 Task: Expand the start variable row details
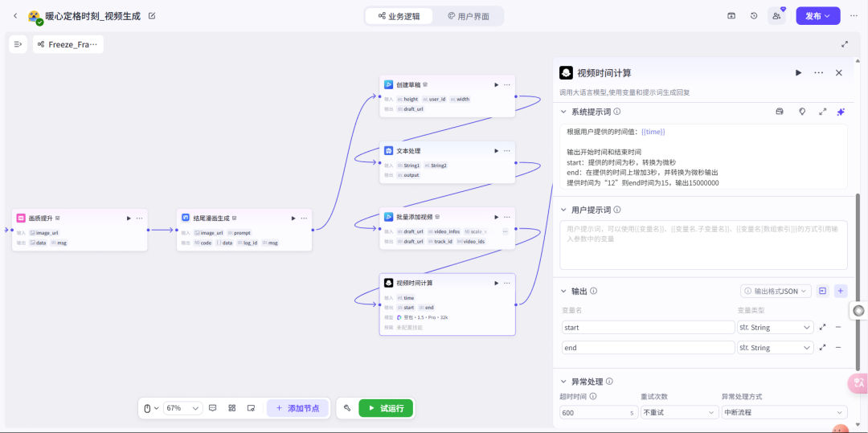pos(823,328)
